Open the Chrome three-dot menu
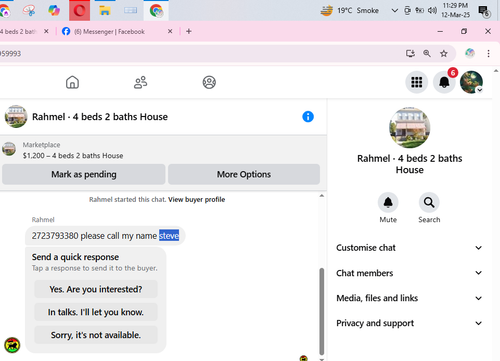Viewport: 500px width, 361px height. 488,54
